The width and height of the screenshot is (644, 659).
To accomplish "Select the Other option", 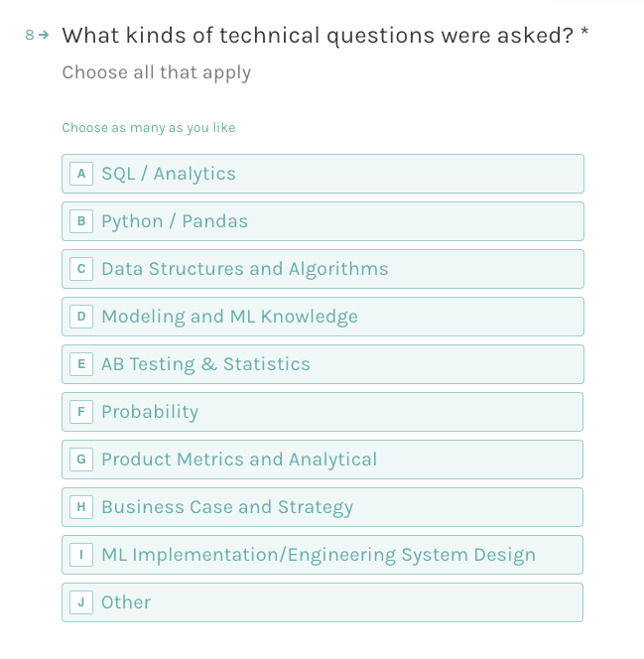I will click(x=322, y=602).
